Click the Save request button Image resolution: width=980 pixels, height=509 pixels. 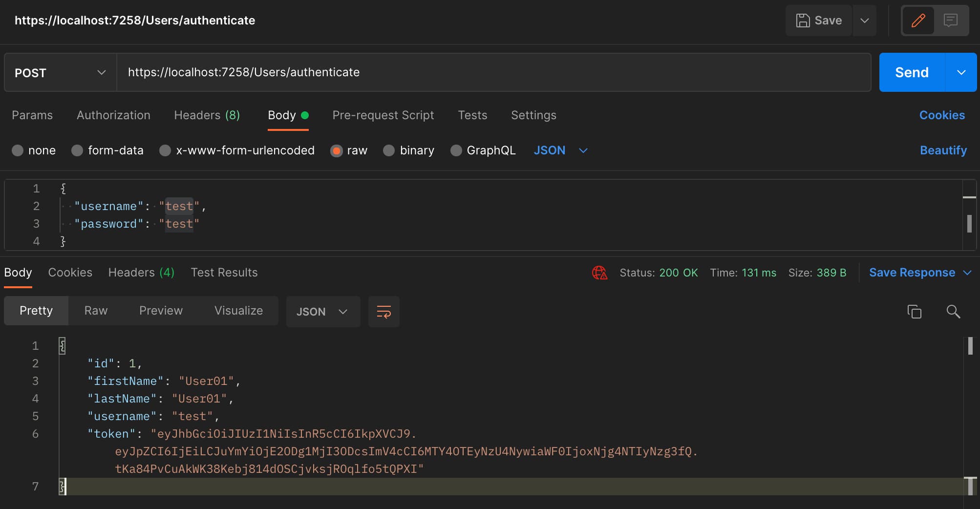819,21
